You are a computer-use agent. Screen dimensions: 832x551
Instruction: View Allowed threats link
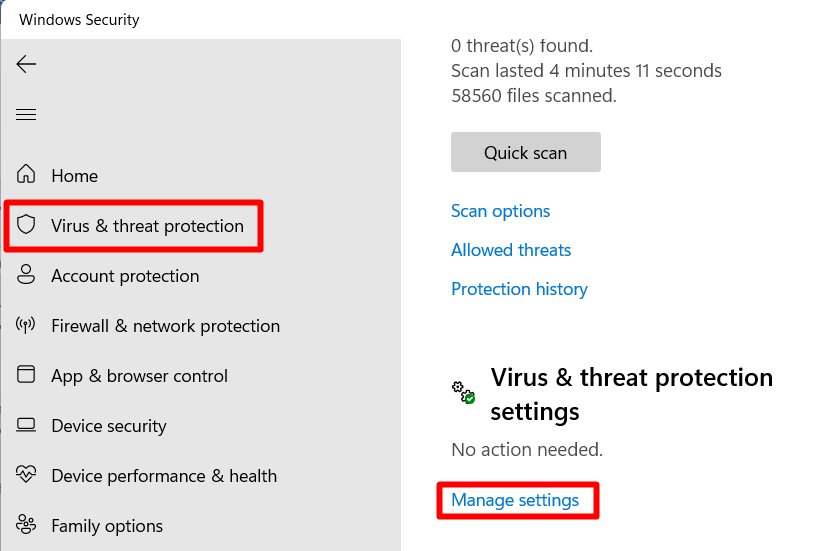(x=511, y=250)
